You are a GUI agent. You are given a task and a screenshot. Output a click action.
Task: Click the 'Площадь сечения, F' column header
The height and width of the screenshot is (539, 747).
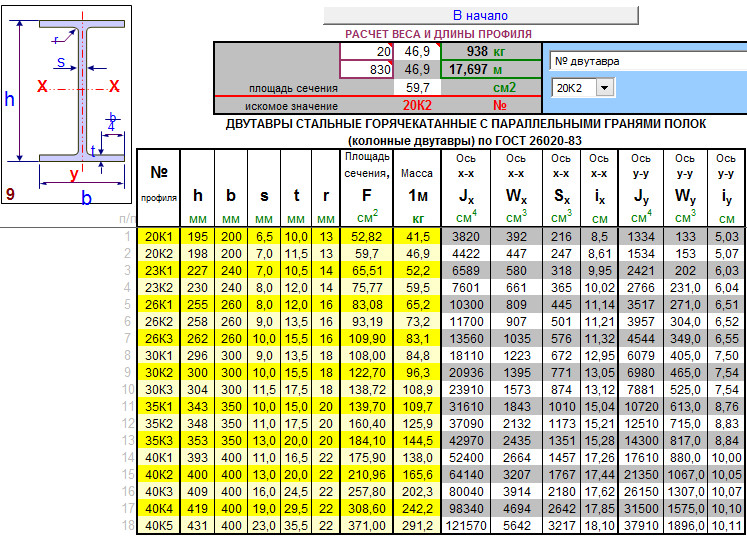pos(367,188)
